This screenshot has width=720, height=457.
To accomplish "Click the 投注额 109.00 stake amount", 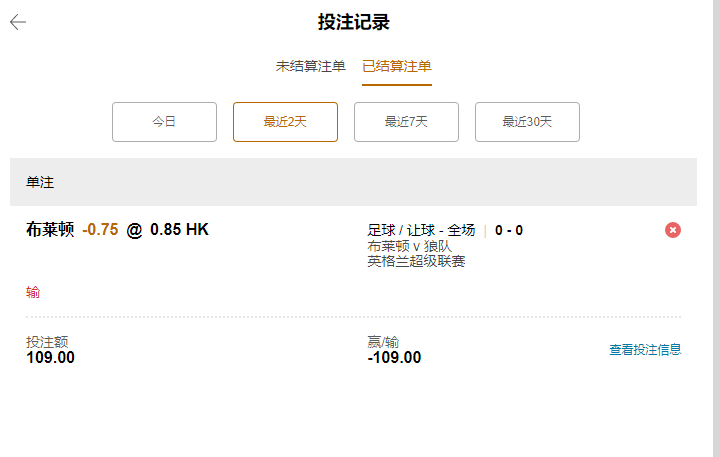I will (50, 357).
